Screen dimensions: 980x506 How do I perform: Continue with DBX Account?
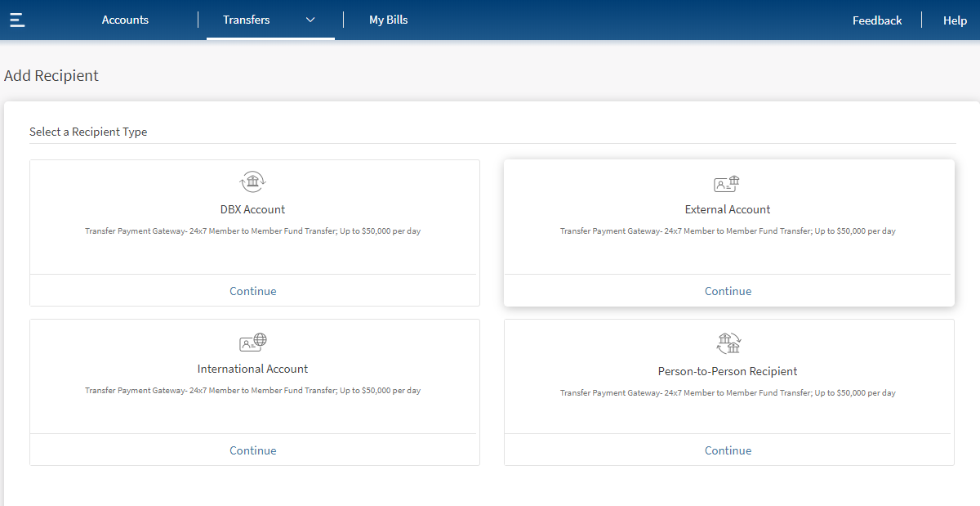(253, 291)
